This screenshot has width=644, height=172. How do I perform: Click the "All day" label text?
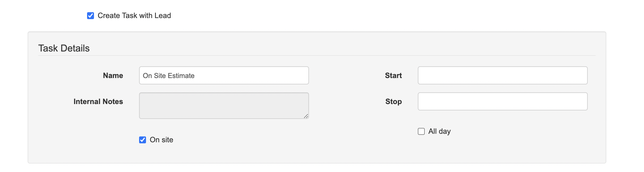click(439, 131)
